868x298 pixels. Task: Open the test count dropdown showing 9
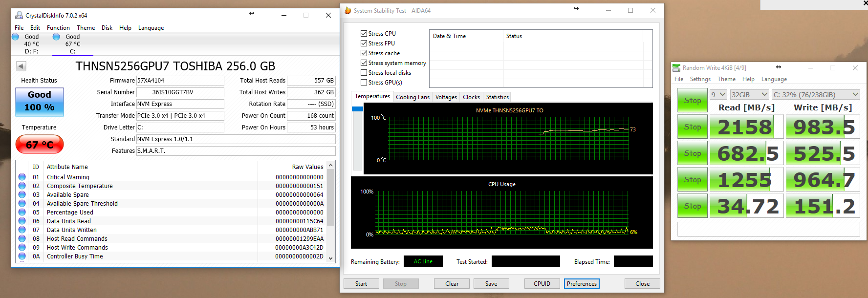718,94
